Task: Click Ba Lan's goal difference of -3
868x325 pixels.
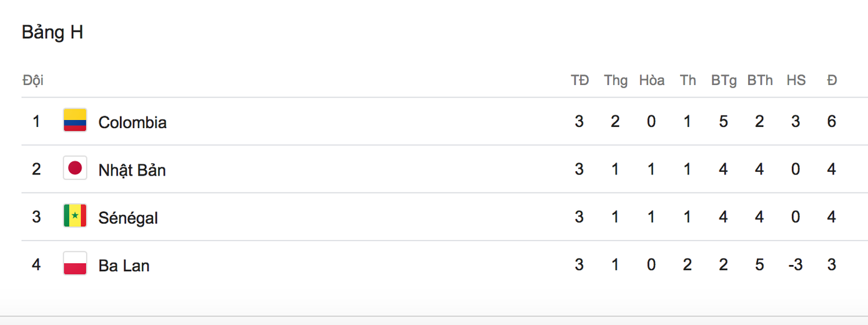Action: tap(795, 265)
